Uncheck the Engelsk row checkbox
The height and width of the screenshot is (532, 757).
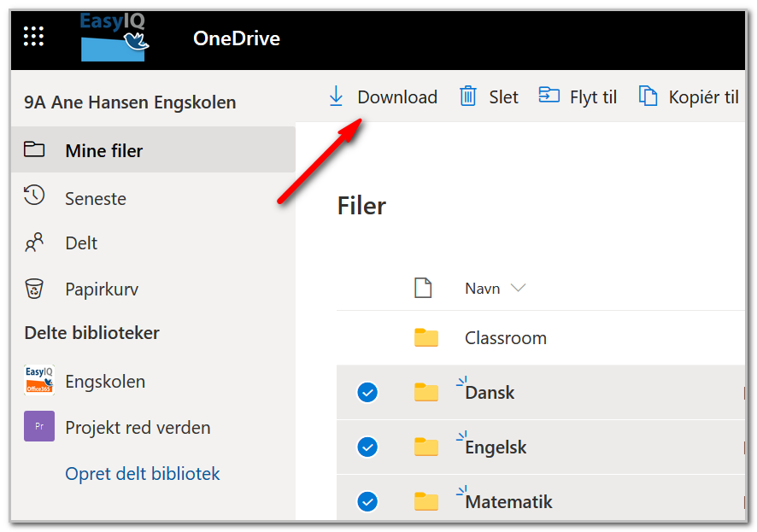pyautogui.click(x=367, y=447)
